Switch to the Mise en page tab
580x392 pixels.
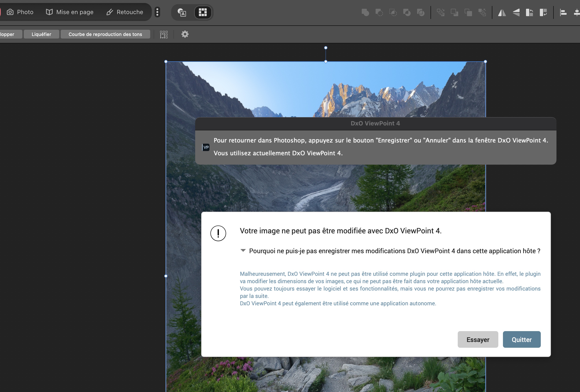click(70, 12)
